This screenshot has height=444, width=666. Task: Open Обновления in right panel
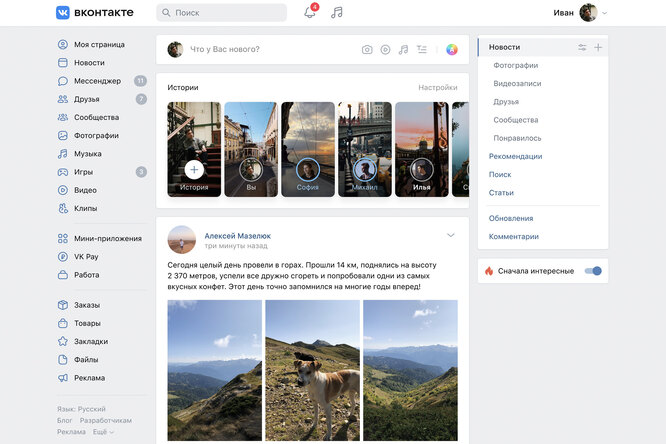[511, 218]
